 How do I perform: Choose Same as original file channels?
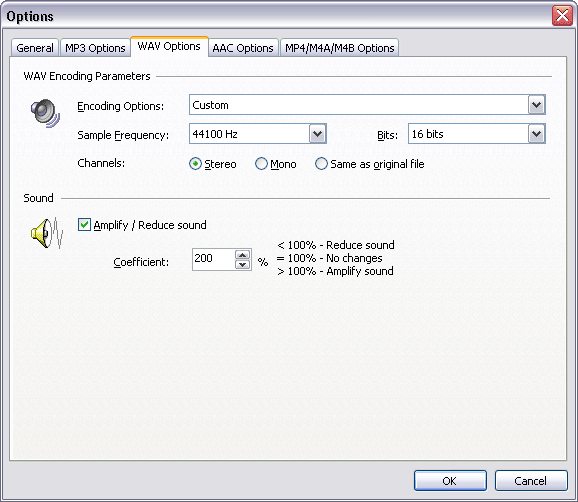[321, 164]
